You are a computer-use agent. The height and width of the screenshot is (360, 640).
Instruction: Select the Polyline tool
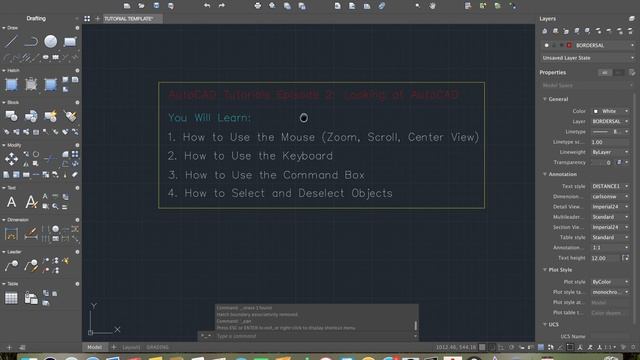click(x=31, y=41)
